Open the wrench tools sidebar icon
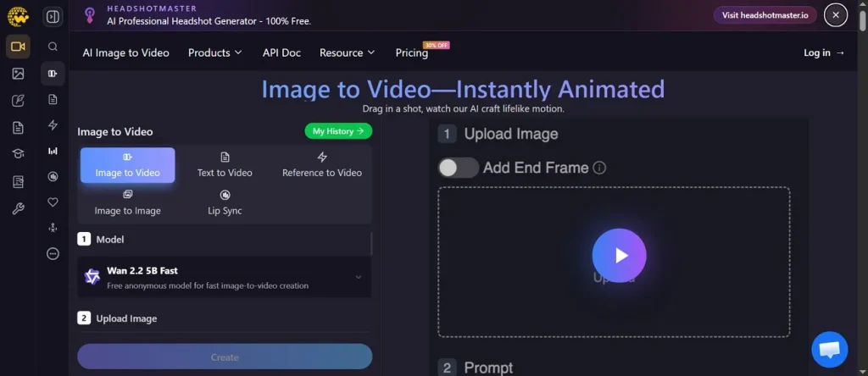868x376 pixels. click(x=19, y=209)
